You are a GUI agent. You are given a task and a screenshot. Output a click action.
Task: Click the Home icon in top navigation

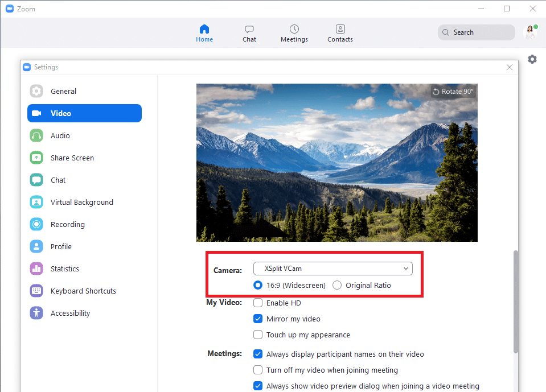click(204, 29)
